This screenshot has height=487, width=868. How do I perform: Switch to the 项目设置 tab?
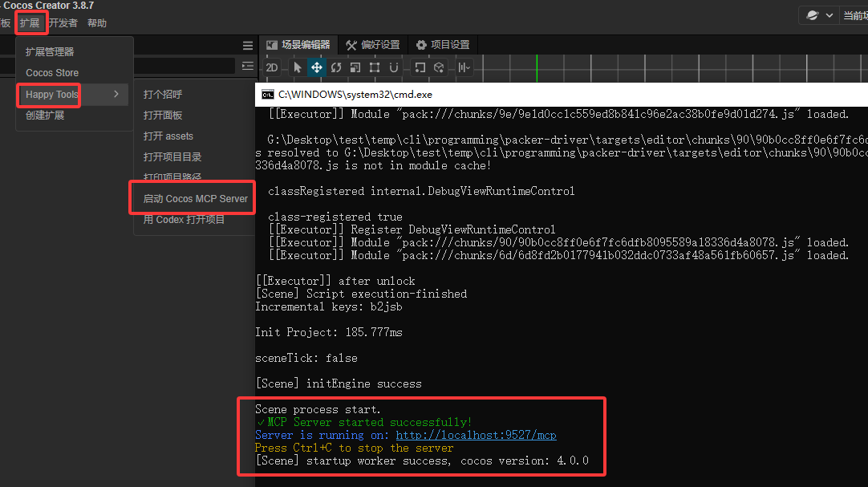(443, 45)
